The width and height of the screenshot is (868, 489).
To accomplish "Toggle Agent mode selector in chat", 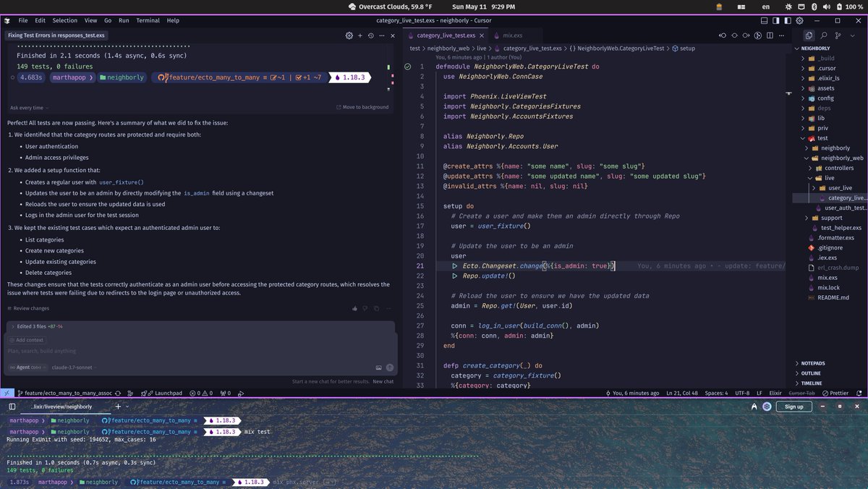I will click(x=27, y=367).
